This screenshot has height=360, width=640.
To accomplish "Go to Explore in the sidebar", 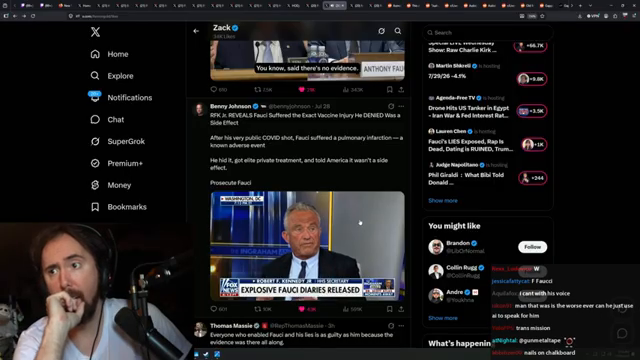I will [112, 76].
